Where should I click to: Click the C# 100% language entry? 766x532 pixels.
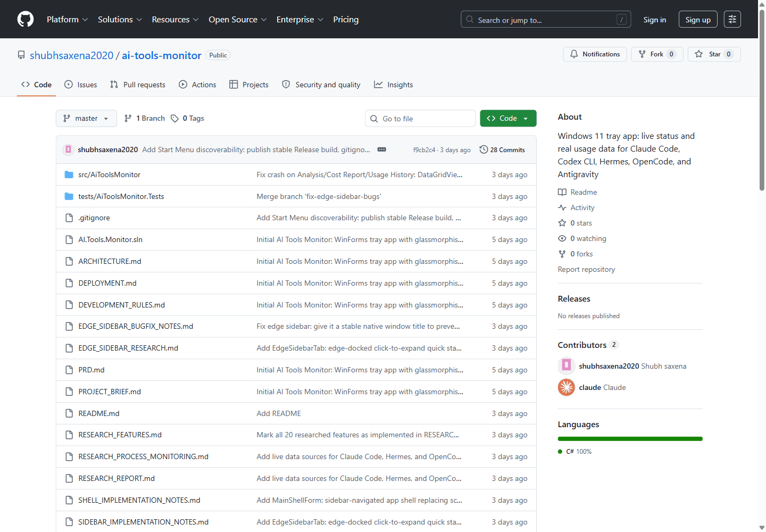pos(574,452)
